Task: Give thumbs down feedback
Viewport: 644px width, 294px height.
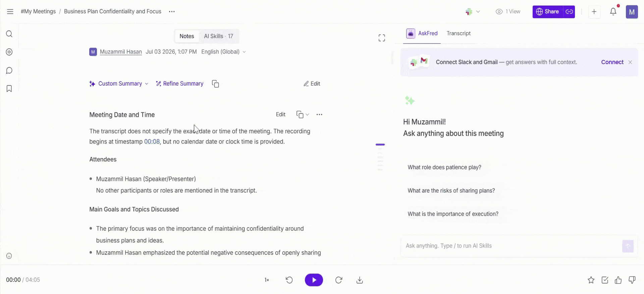Action: coord(632,280)
